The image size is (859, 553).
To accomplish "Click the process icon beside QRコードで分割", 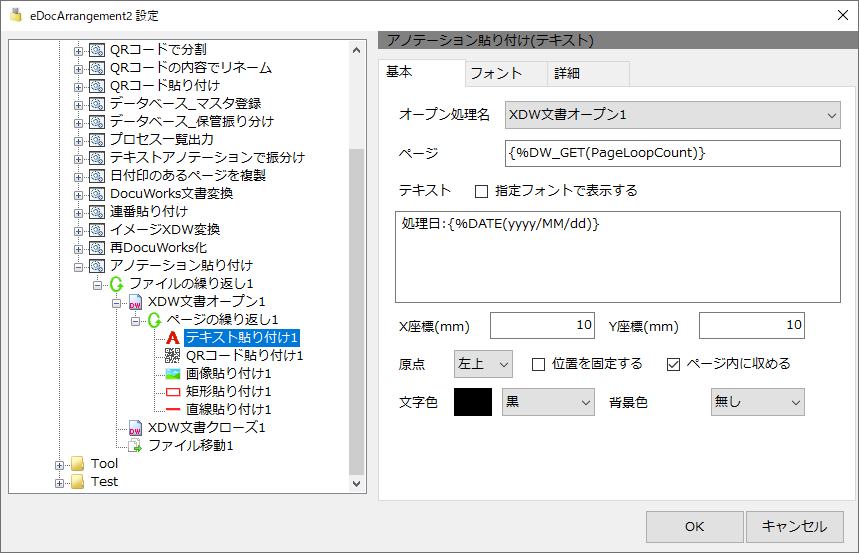I will pos(97,50).
